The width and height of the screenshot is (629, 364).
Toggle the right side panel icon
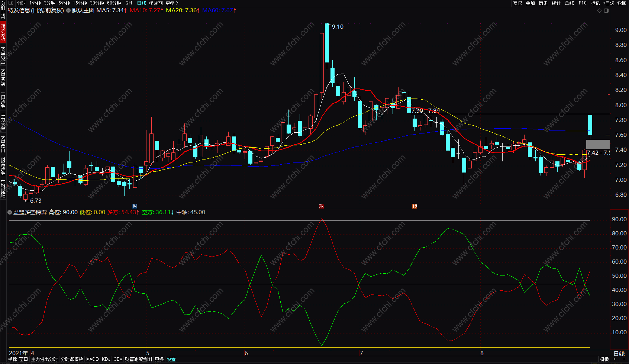(606, 10)
